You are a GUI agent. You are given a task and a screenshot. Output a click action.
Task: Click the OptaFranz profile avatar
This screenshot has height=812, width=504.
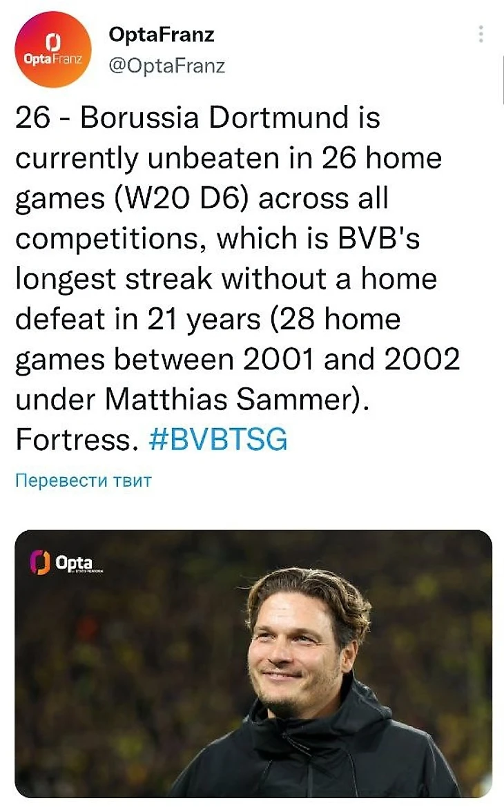click(52, 49)
